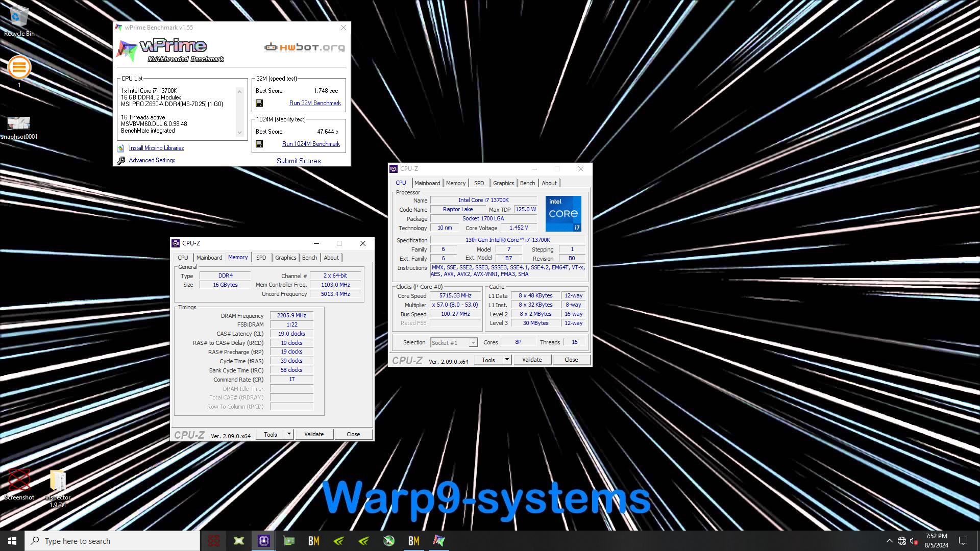Click the second BM BenchMate taskbar icon
Screen dimensions: 980x551
[414, 541]
